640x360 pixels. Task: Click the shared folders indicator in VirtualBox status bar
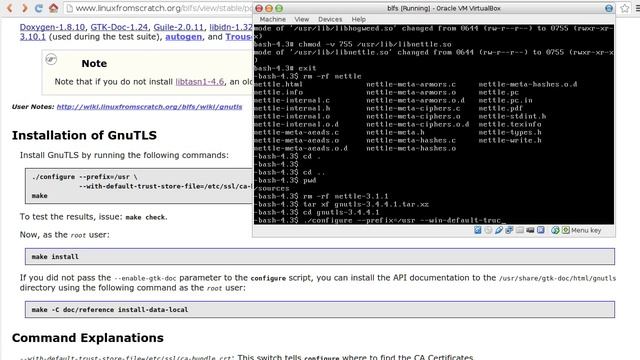(509, 230)
